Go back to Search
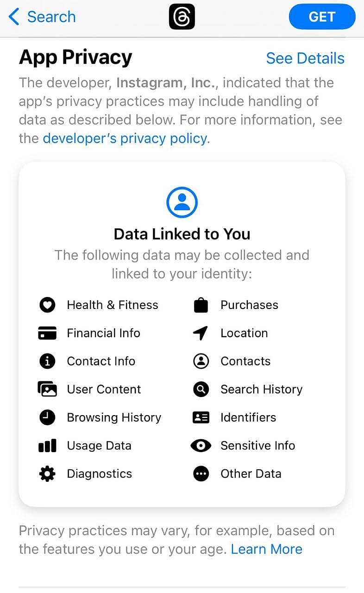The height and width of the screenshot is (593, 364). [x=42, y=17]
